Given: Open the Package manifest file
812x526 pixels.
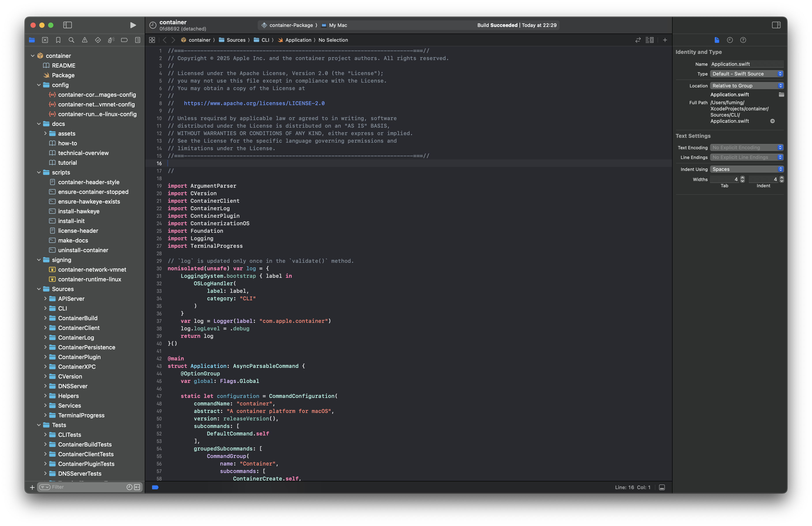Looking at the screenshot, I should (63, 75).
